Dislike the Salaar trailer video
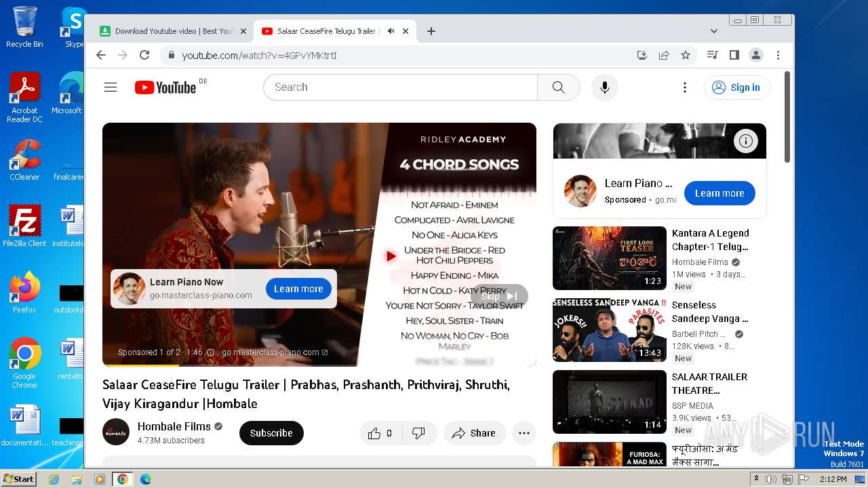 click(418, 433)
